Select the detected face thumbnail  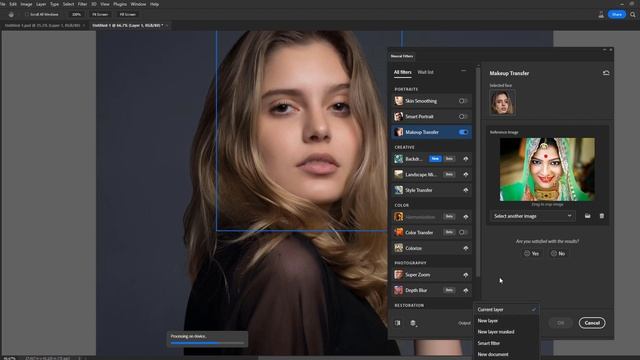point(502,102)
